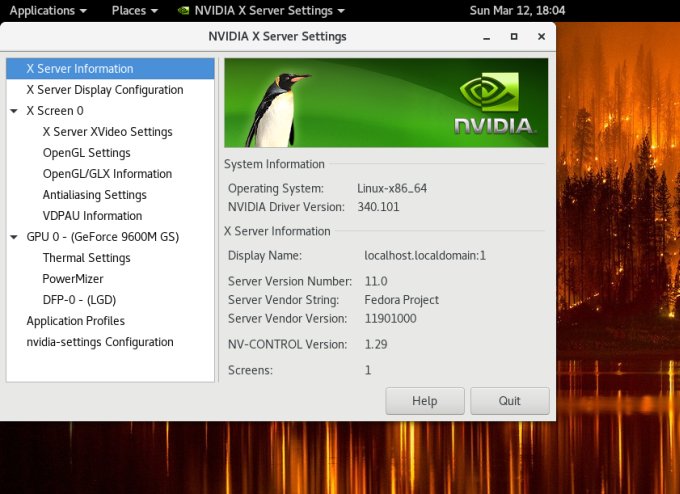The image size is (680, 494).
Task: Select DFP-0 (LGD) display device
Action: 79,300
